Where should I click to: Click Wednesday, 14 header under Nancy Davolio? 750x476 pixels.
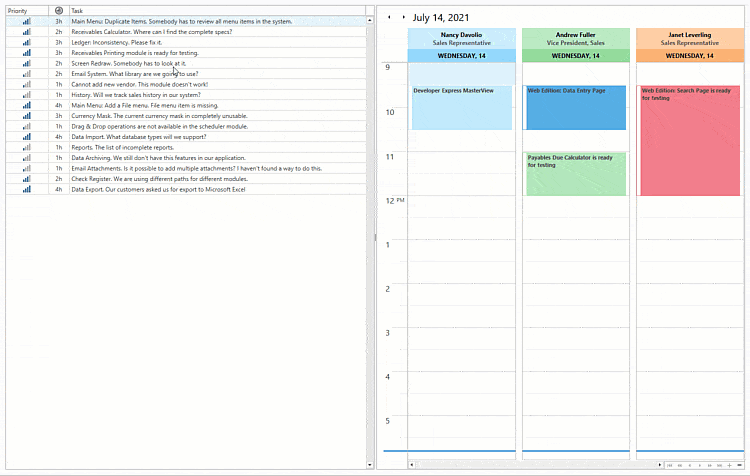click(x=462, y=56)
